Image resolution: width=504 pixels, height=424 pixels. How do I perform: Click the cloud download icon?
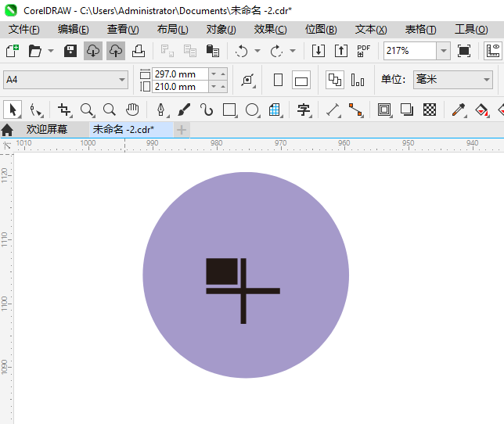click(x=93, y=51)
